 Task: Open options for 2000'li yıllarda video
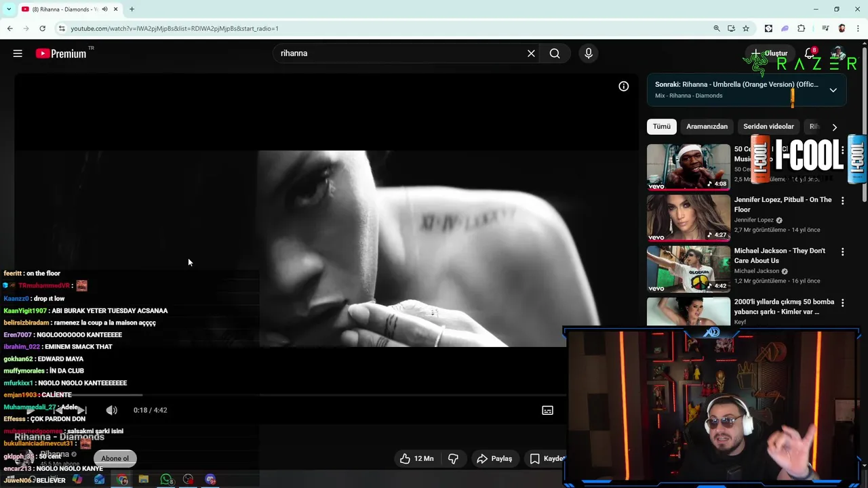click(842, 303)
